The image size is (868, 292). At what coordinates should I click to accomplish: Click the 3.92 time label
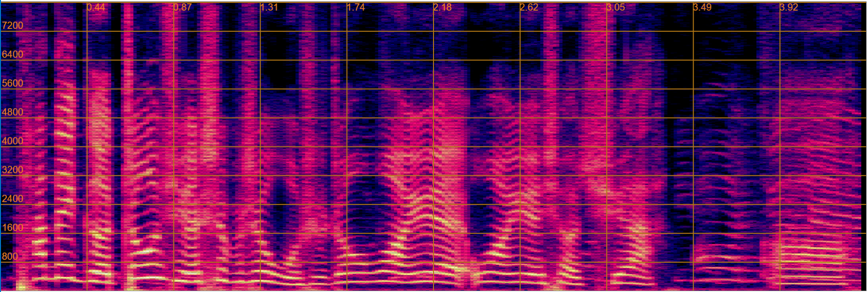789,7
